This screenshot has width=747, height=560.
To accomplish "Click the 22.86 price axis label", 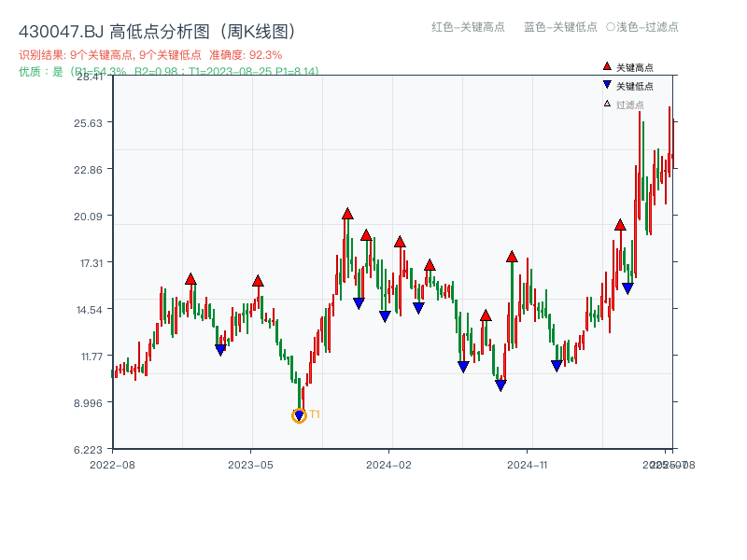I will [88, 170].
